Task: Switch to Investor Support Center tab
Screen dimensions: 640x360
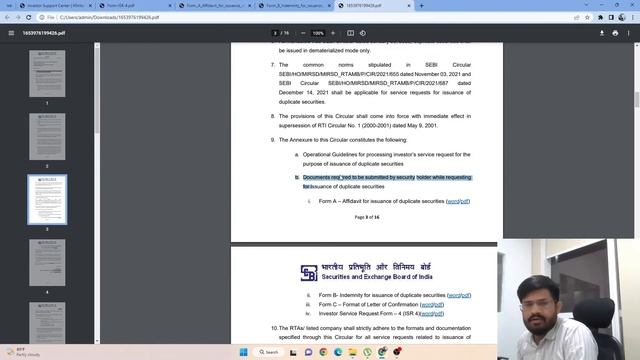Action: pyautogui.click(x=56, y=6)
